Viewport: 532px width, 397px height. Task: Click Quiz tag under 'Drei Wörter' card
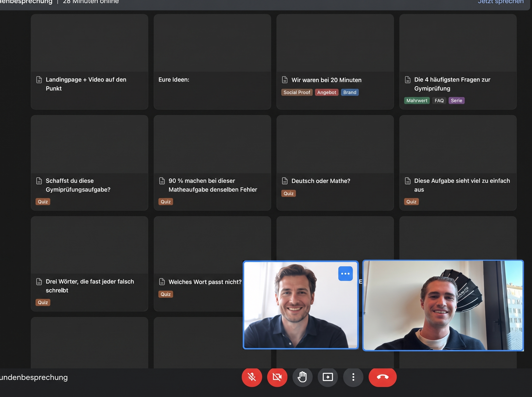(43, 302)
